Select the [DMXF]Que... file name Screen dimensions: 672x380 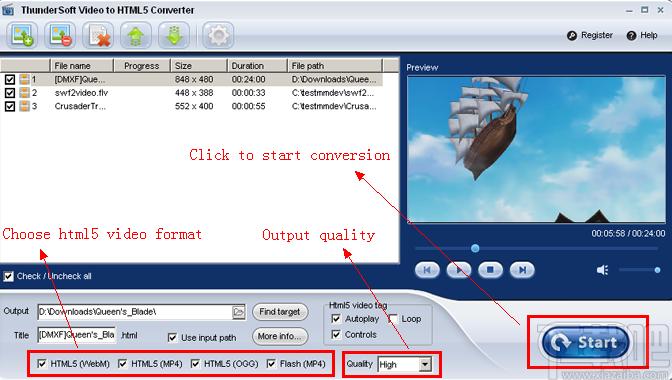80,79
